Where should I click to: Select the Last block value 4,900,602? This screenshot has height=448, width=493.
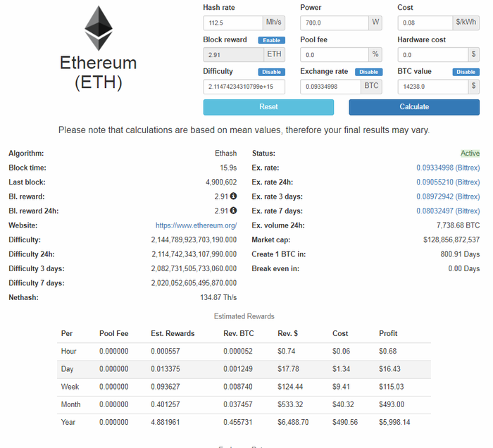point(221,182)
